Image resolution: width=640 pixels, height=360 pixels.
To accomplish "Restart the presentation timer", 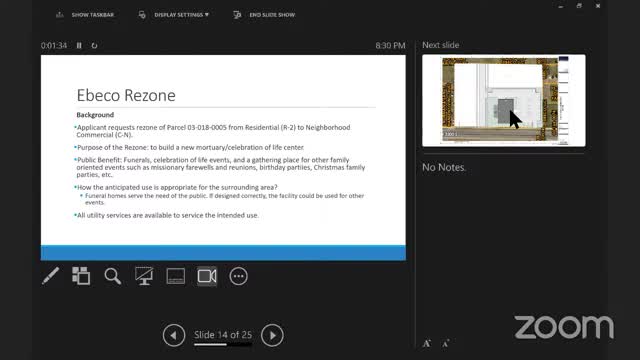I will [94, 46].
